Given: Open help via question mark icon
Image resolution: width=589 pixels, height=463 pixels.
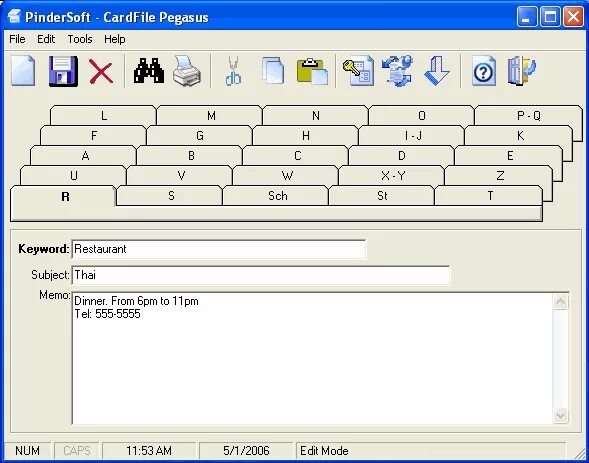Looking at the screenshot, I should click(x=483, y=71).
